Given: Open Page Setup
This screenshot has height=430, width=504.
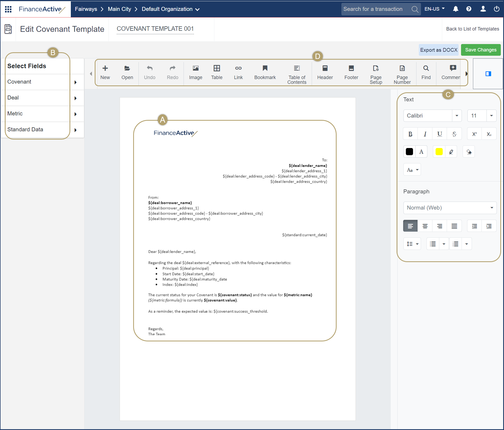Looking at the screenshot, I should (376, 74).
